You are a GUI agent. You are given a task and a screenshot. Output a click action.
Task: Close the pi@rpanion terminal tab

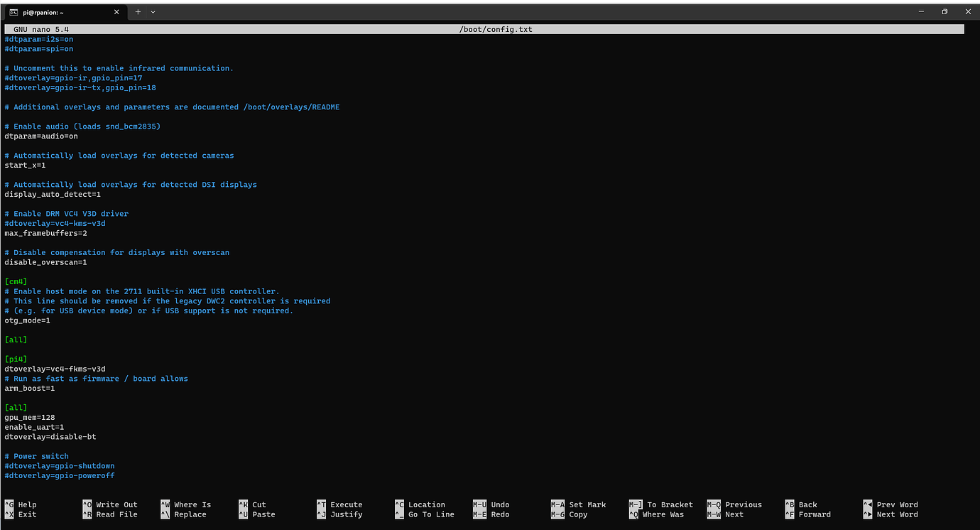tap(116, 11)
